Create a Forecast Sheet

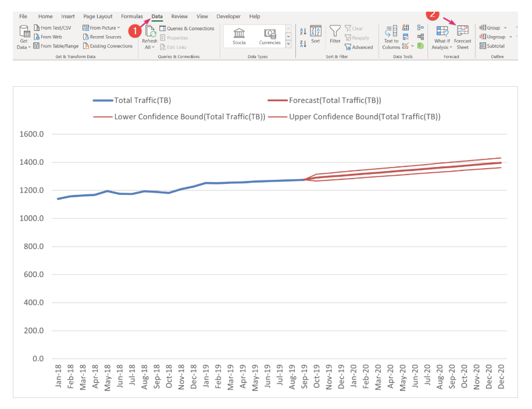[462, 38]
